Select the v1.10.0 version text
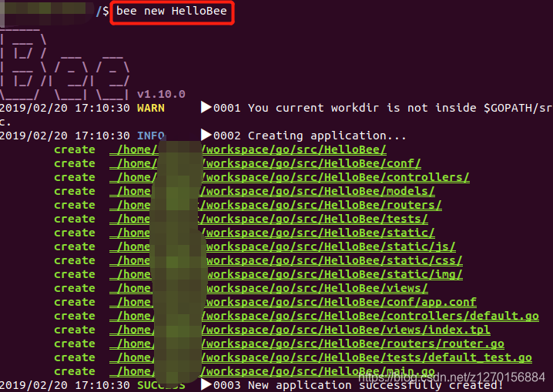The image size is (553, 392). tap(161, 94)
